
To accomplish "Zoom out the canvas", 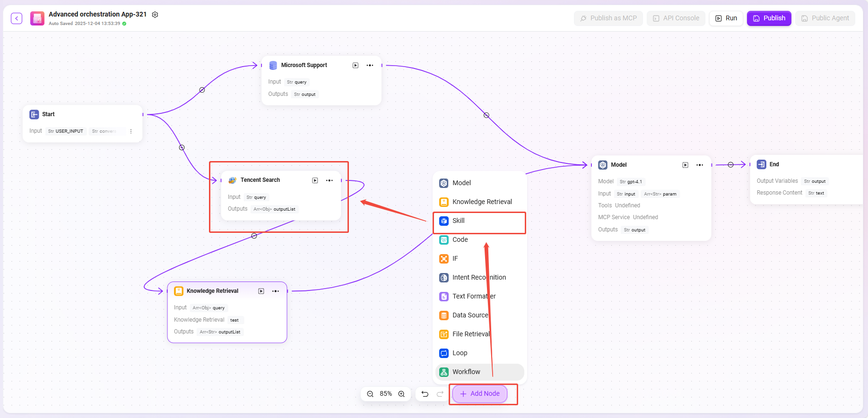I will [x=370, y=394].
